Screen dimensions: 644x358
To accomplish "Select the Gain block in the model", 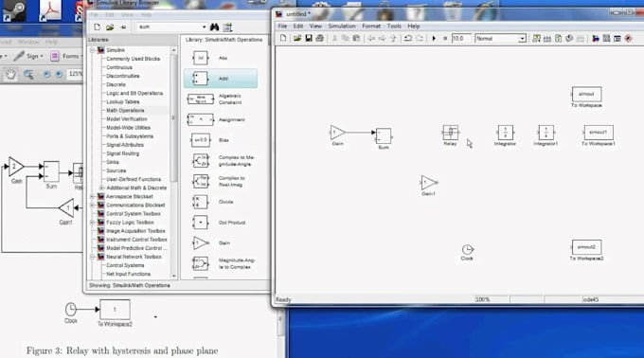I will point(337,133).
